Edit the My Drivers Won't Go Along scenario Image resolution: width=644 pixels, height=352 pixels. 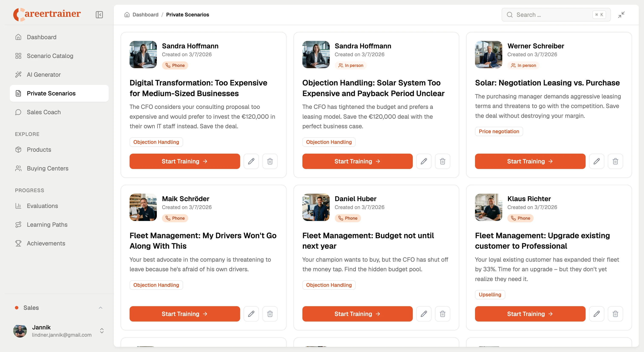(x=251, y=314)
